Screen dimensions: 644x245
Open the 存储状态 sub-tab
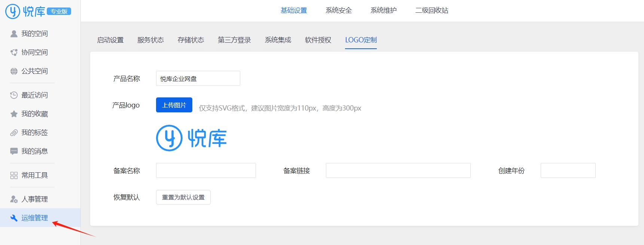coord(191,40)
